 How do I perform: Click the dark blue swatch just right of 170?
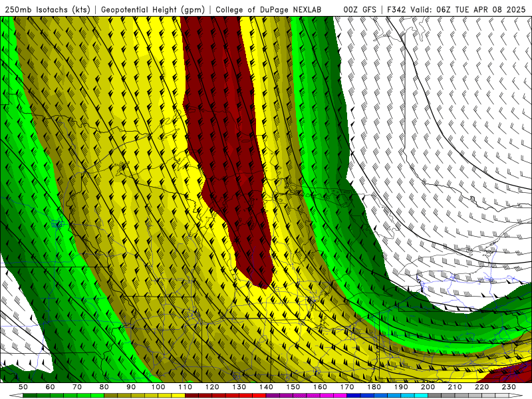coord(353,396)
